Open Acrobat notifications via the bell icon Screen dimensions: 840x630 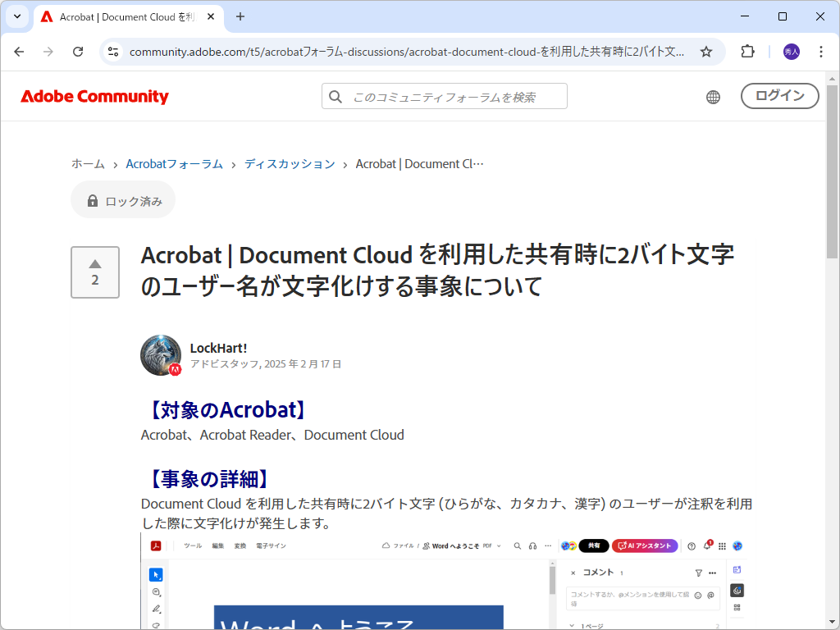(x=707, y=545)
